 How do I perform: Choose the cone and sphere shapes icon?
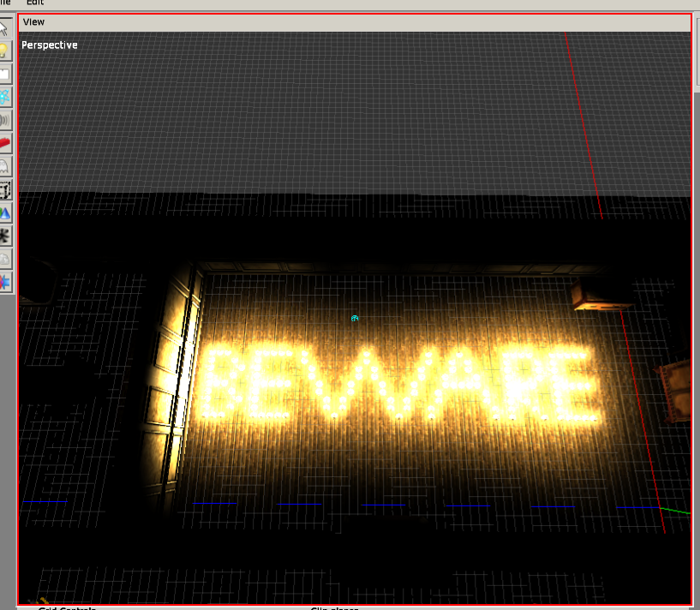(5, 212)
